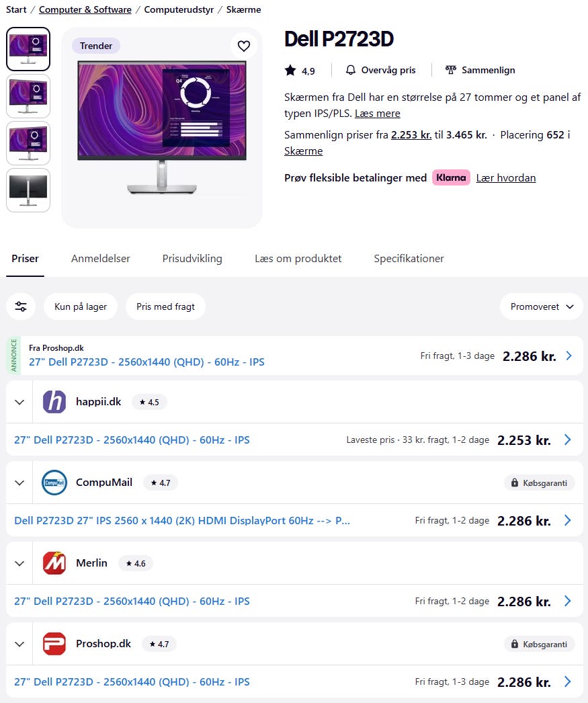Viewport: 588px width, 703px height.
Task: Expand the happii.dk offer row
Action: click(x=19, y=402)
